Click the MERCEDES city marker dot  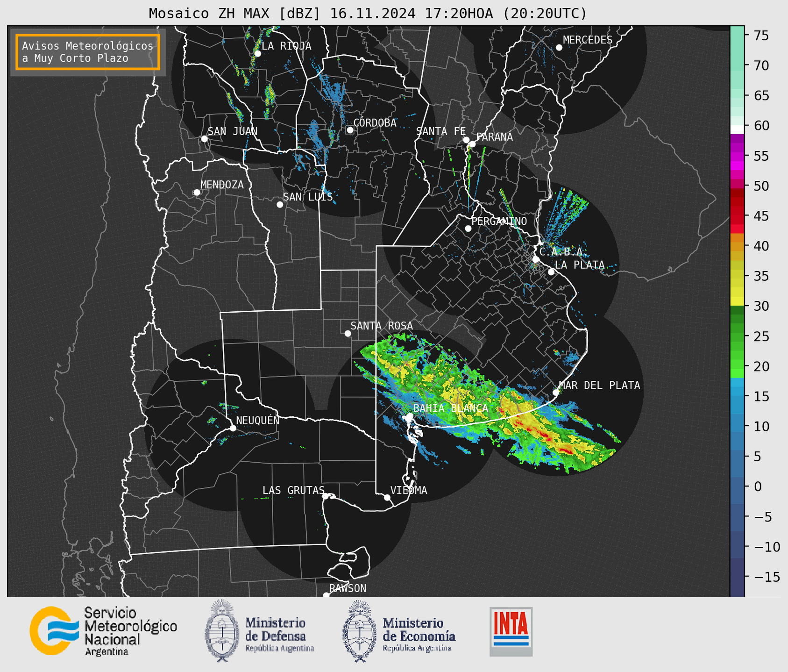click(559, 48)
